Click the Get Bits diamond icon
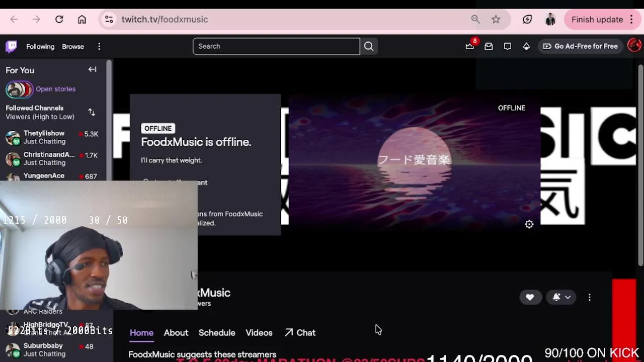Image resolution: width=644 pixels, height=362 pixels. tap(526, 46)
